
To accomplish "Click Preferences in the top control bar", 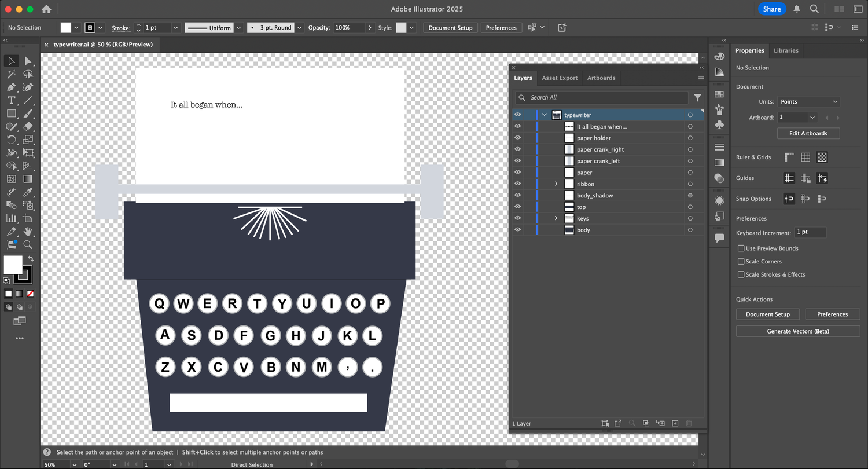I will (x=501, y=28).
